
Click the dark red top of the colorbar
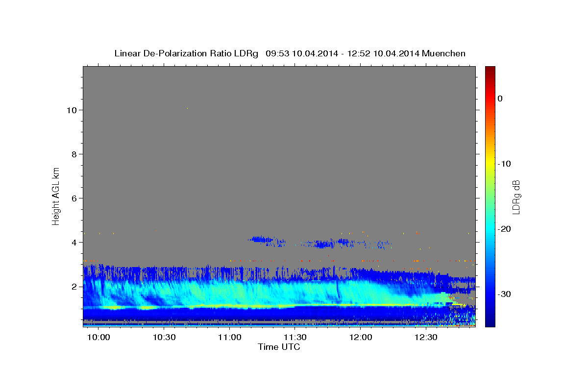(490, 70)
